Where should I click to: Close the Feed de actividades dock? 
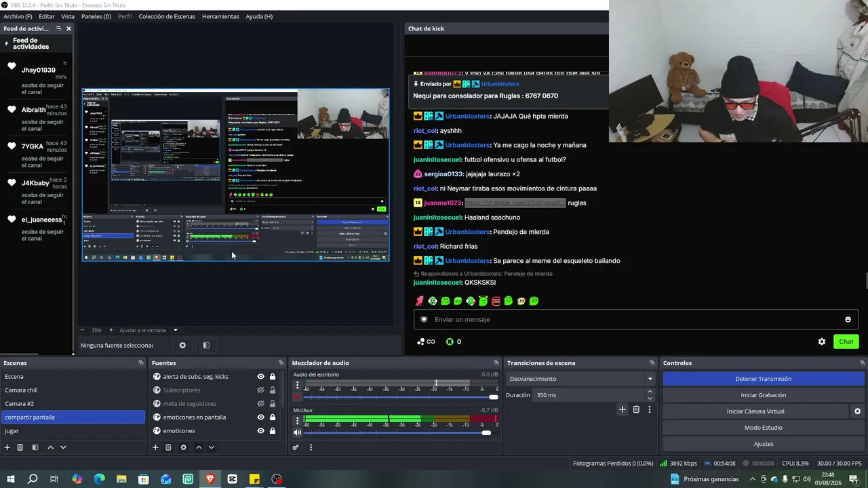[68, 28]
